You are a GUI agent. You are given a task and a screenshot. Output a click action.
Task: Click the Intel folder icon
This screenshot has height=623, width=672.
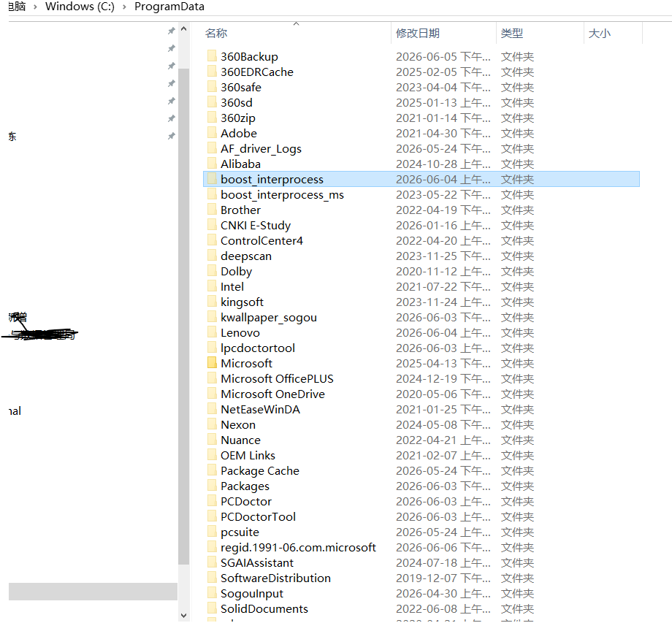(x=212, y=286)
